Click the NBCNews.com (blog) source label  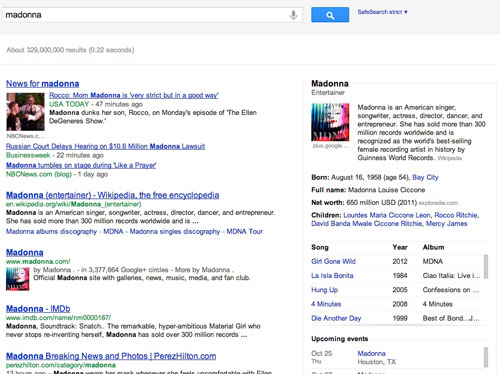[x=39, y=174]
